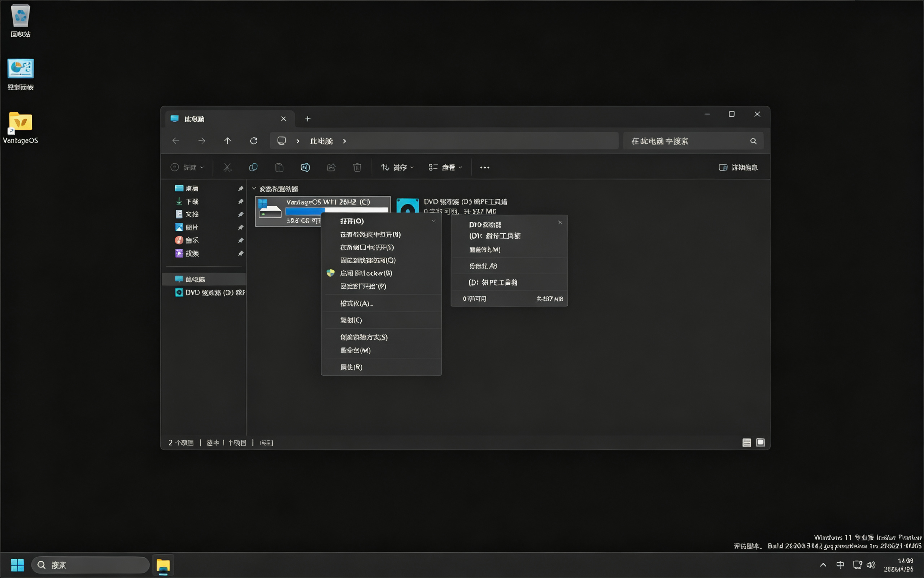This screenshot has width=924, height=578.
Task: Close the DVD drive info popup
Action: 560,223
